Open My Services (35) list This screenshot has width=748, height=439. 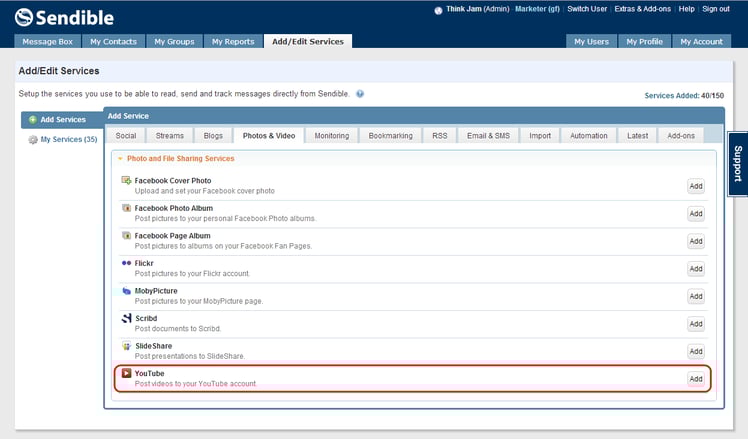(69, 139)
